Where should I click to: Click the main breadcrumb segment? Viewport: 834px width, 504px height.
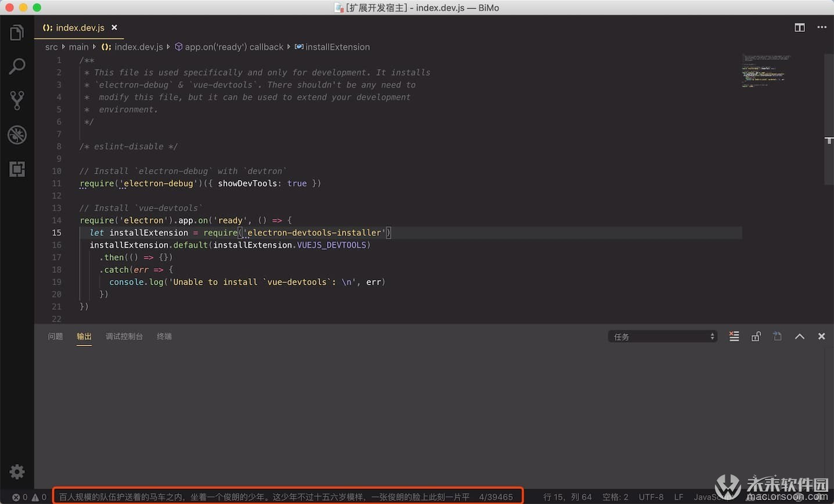click(x=79, y=47)
